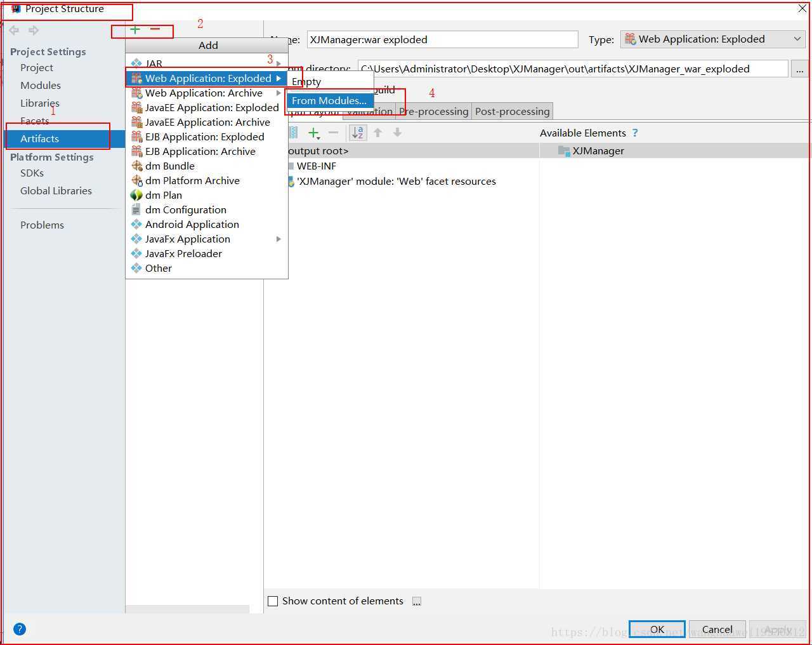Select Artifacts in the sidebar
812x645 pixels.
click(65, 138)
